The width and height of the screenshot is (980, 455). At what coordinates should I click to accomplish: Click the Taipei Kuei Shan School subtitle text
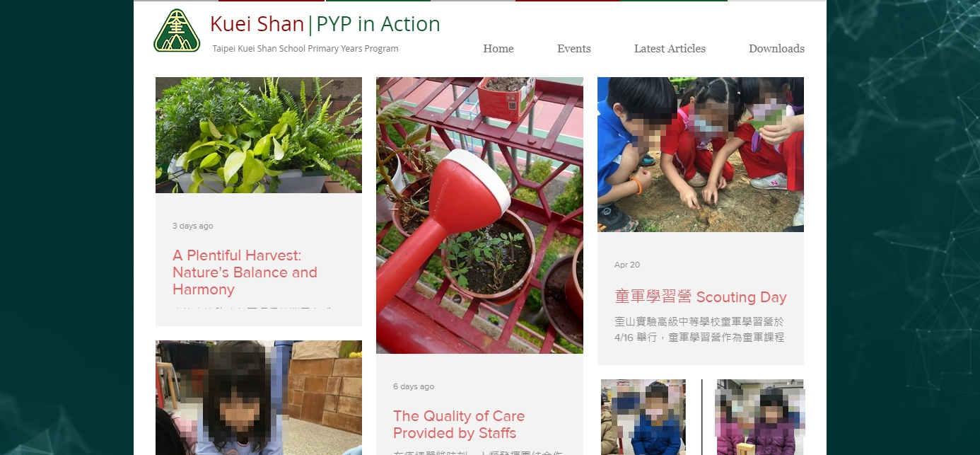(x=305, y=49)
